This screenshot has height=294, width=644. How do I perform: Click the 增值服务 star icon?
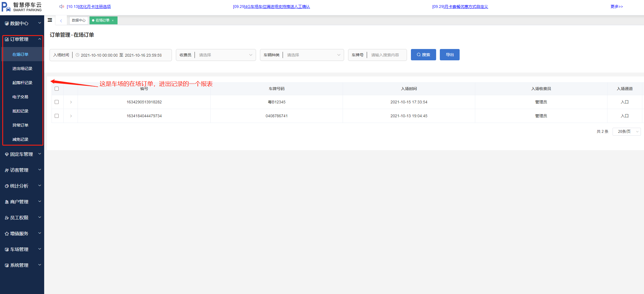point(7,234)
